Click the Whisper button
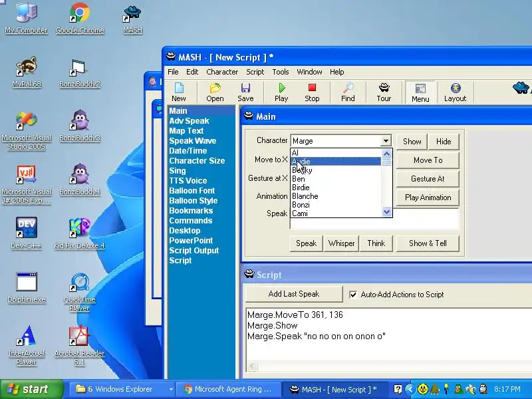The width and height of the screenshot is (532, 399). tap(341, 243)
